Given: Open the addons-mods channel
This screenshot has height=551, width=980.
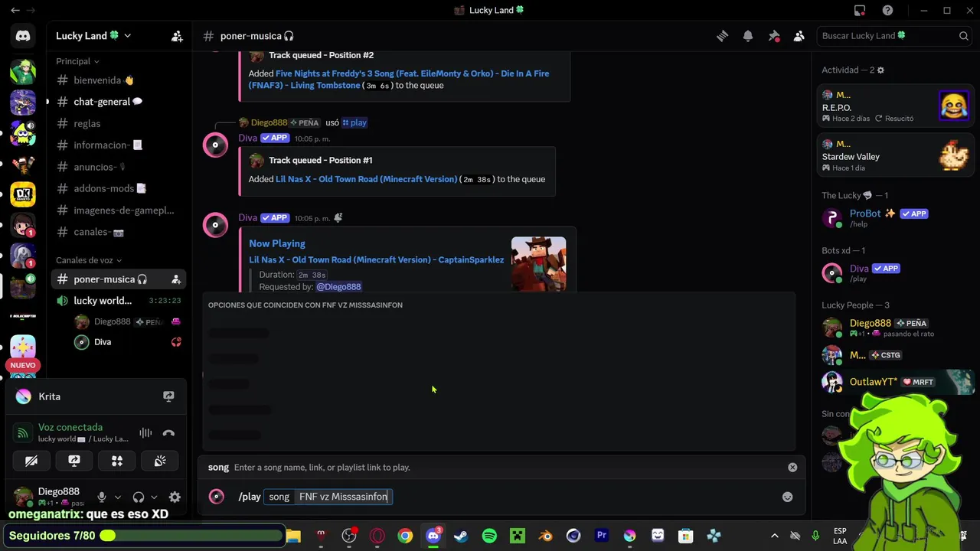Looking at the screenshot, I should pyautogui.click(x=119, y=188).
